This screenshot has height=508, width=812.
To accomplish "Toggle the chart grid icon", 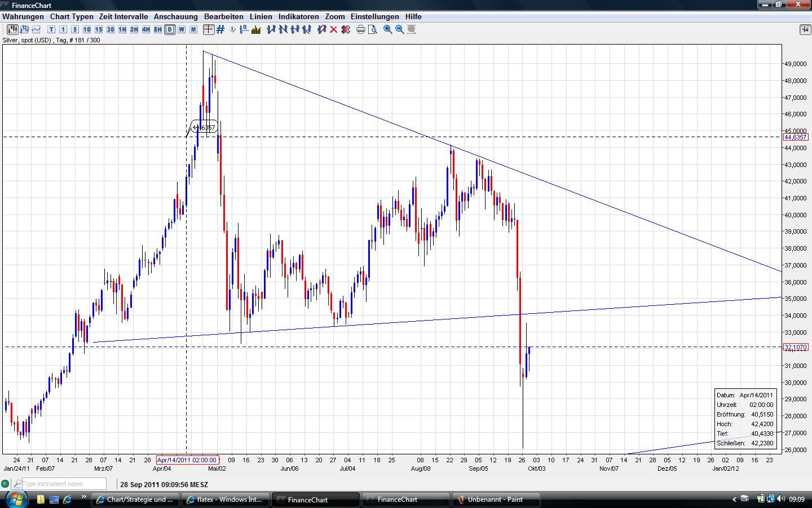I will pos(220,29).
